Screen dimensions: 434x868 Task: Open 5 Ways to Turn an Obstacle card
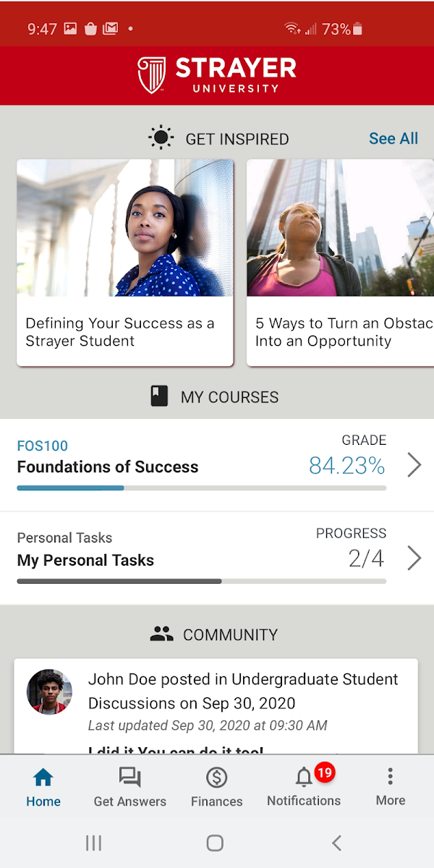[x=340, y=262]
